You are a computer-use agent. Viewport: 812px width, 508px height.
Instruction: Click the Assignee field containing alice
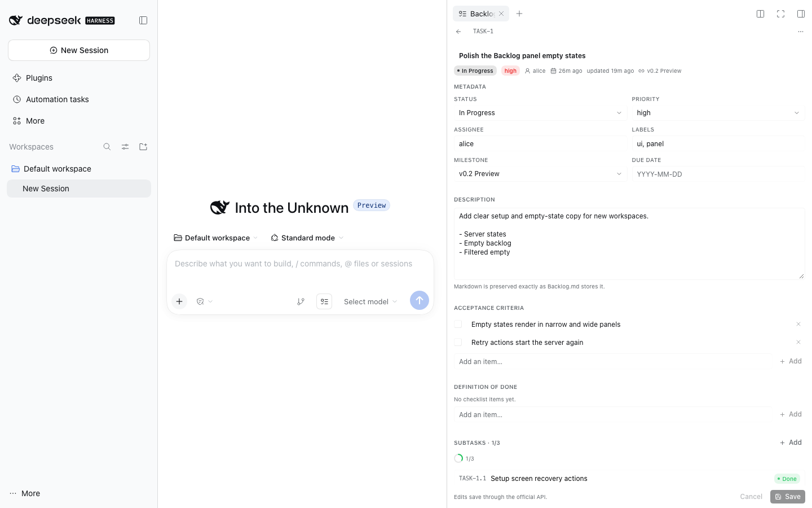point(540,144)
